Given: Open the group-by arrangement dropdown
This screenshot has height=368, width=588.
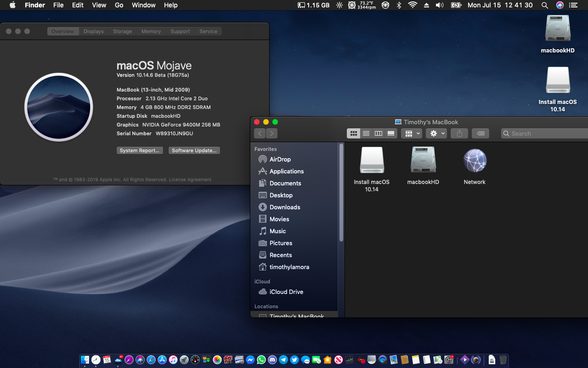Looking at the screenshot, I should click(411, 133).
